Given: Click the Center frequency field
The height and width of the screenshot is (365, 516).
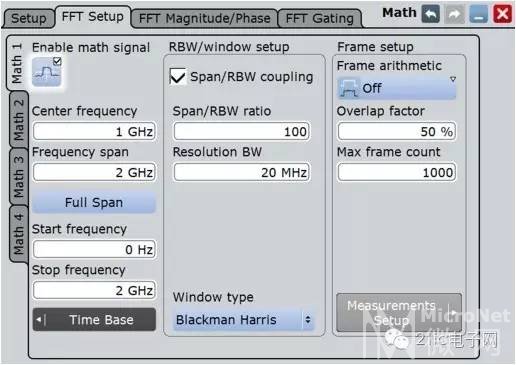Looking at the screenshot, I should [x=94, y=131].
